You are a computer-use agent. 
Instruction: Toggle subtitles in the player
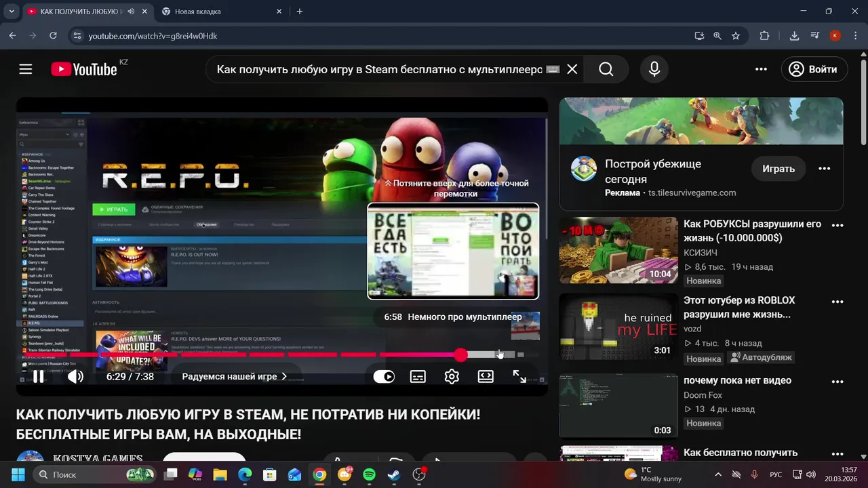(418, 376)
